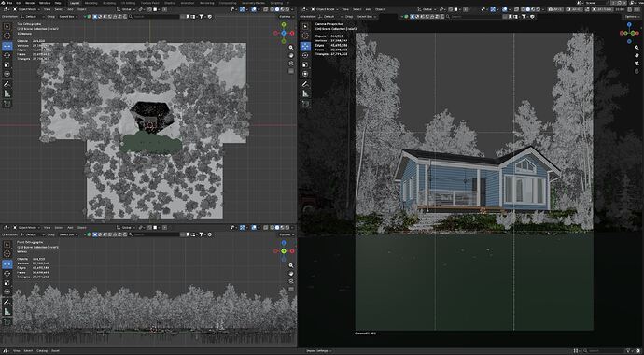644x355 pixels.
Task: Switch to the Geometry Nodes workspace tab
Action: click(x=254, y=3)
